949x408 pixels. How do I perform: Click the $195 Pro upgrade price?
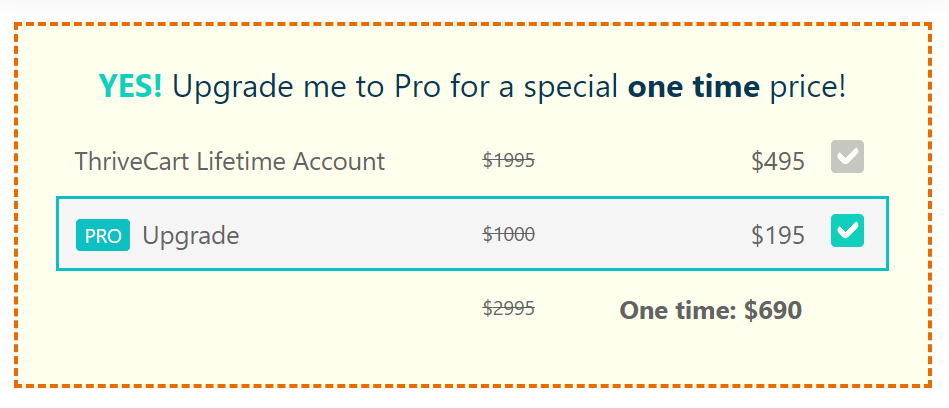pyautogui.click(x=777, y=236)
